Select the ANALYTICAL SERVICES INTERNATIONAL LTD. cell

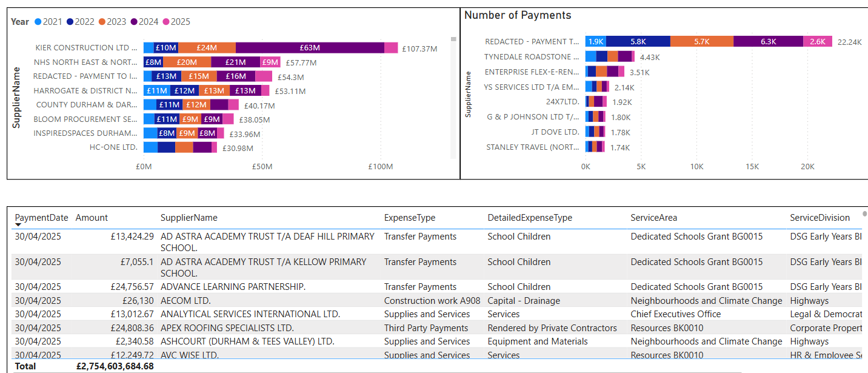(x=250, y=314)
